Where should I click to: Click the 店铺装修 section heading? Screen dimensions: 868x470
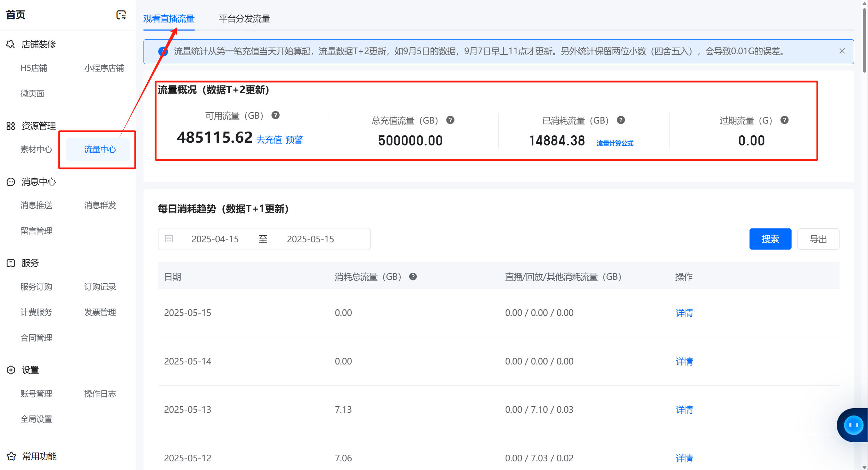[x=39, y=44]
